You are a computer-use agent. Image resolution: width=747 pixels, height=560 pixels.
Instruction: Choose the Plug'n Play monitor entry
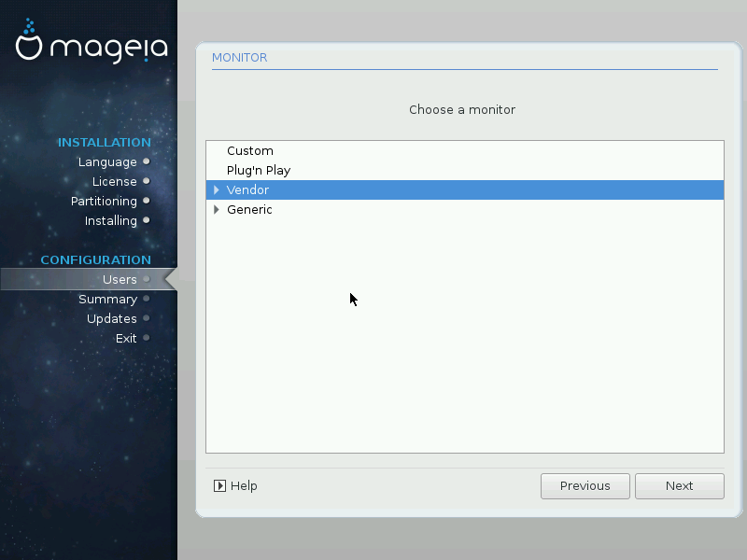tap(259, 171)
